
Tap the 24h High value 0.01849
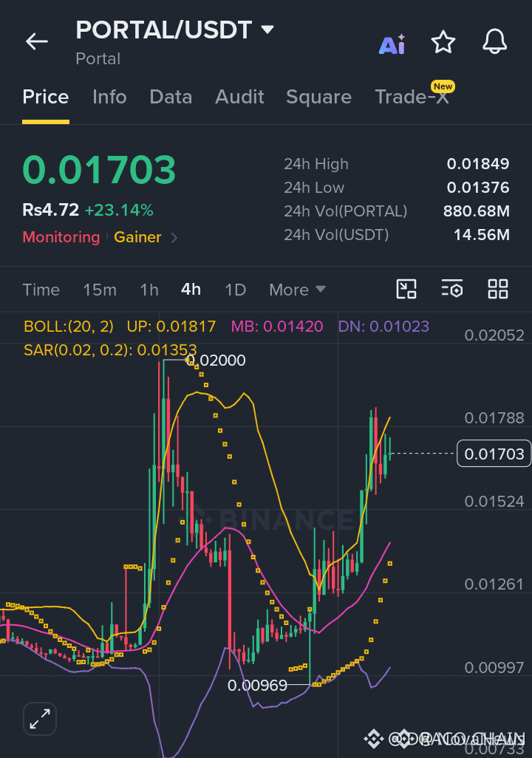point(478,164)
